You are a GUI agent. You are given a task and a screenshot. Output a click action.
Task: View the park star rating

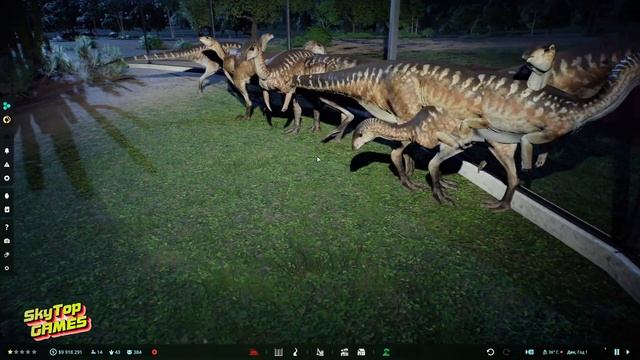click(22, 352)
